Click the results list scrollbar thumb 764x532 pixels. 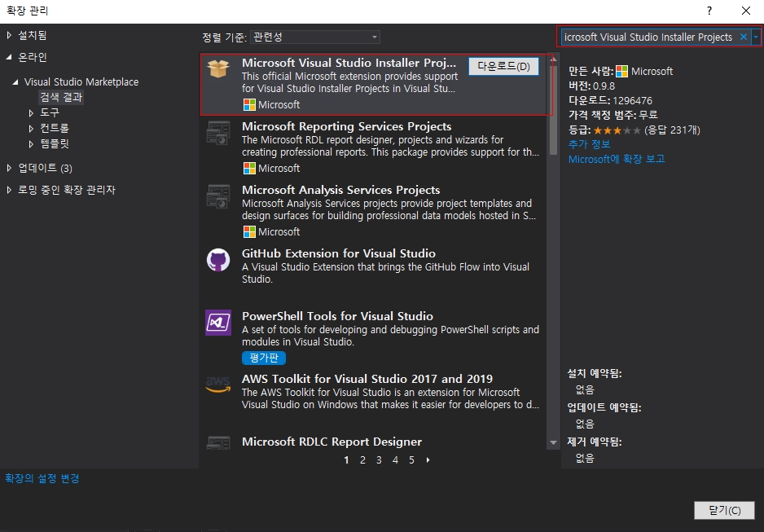coord(553,110)
